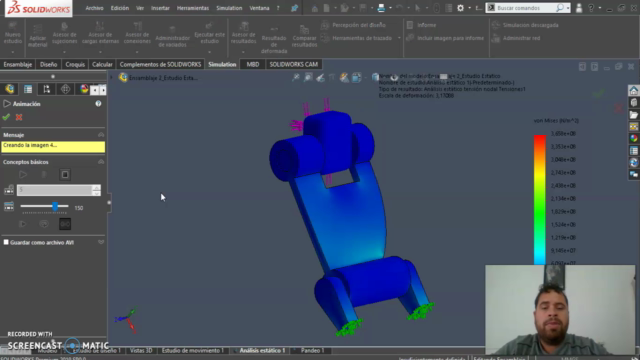Switch to the Análisis estático 1 tab
The width and height of the screenshot is (640, 360).
click(x=262, y=350)
